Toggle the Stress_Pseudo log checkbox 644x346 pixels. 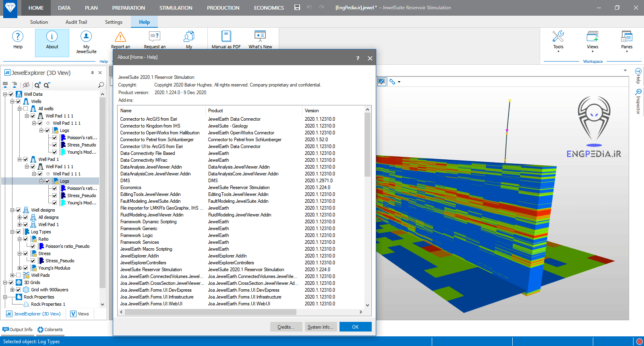[x=55, y=145]
